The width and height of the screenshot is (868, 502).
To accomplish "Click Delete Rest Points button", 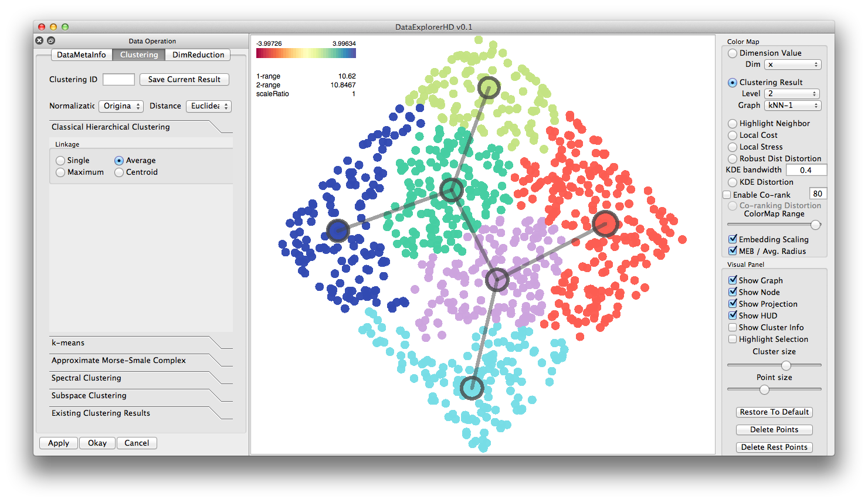I will pyautogui.click(x=774, y=447).
